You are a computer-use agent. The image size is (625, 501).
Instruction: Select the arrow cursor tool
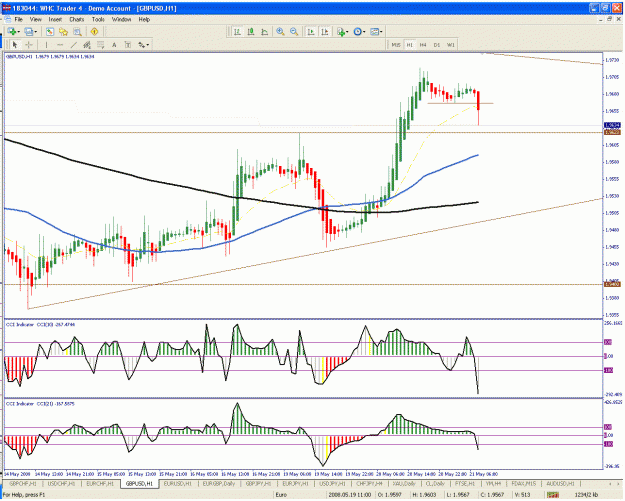click(x=15, y=45)
